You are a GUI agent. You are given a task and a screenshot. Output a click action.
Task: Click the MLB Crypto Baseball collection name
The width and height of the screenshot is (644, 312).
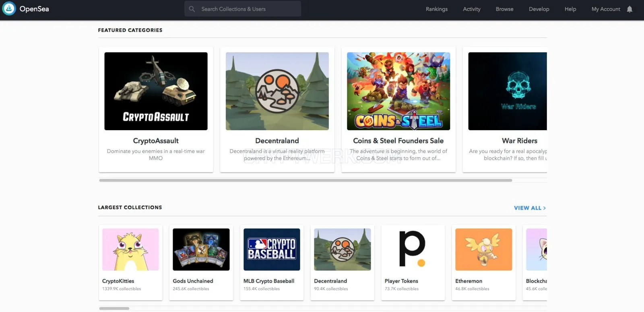click(269, 281)
